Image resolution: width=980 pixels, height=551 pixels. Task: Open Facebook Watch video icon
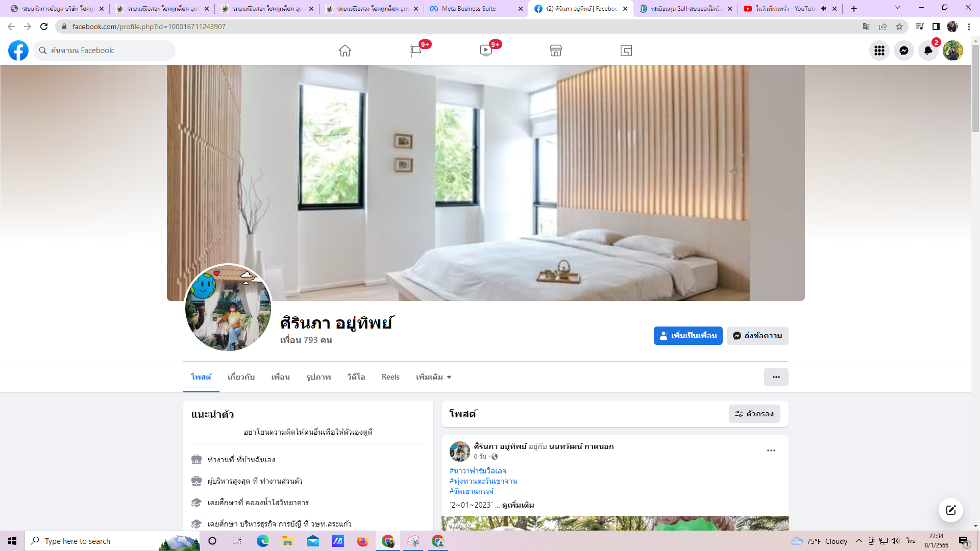coord(485,51)
